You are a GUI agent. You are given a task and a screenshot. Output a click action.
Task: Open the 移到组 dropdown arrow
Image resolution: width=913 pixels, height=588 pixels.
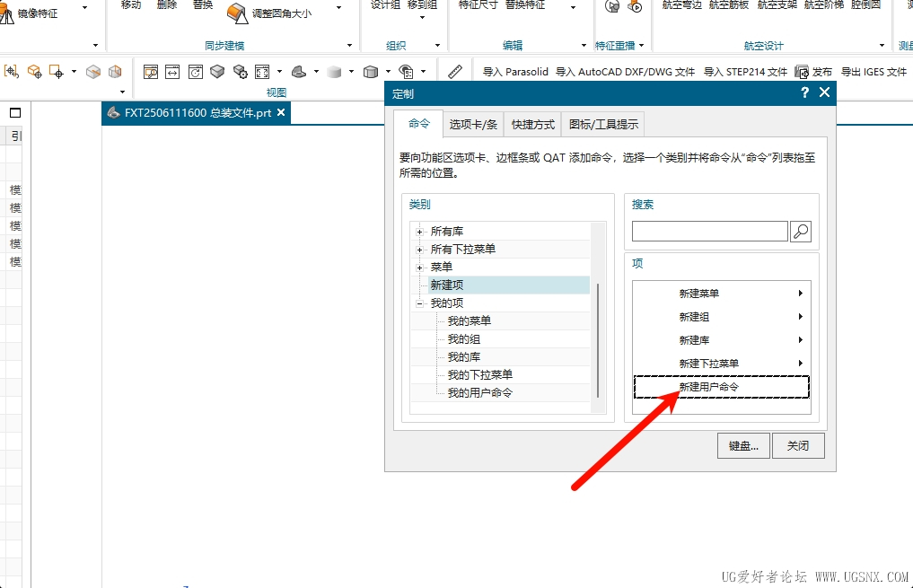coord(423,17)
